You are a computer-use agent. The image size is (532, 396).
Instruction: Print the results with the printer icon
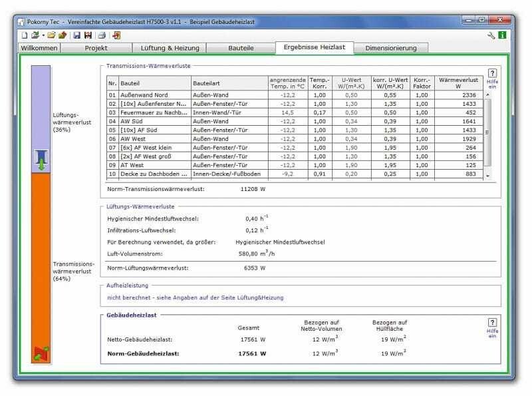click(x=102, y=35)
